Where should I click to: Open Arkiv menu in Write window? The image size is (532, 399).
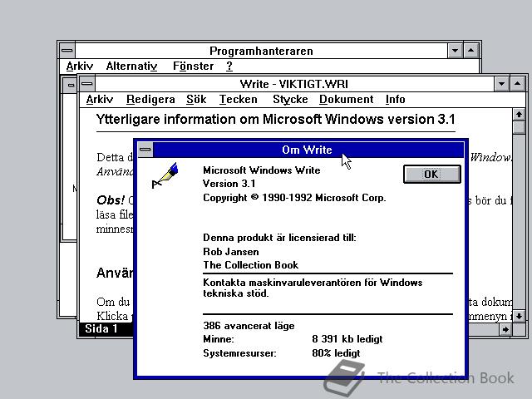tap(99, 100)
